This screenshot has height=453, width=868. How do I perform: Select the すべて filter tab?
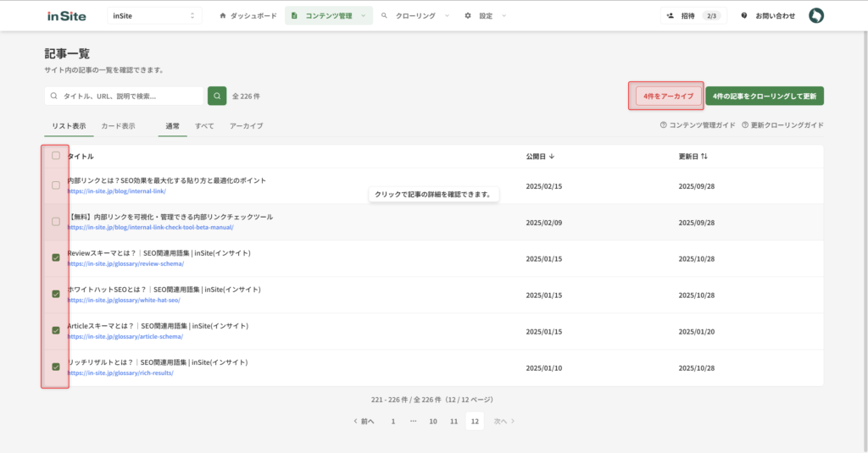click(x=204, y=126)
